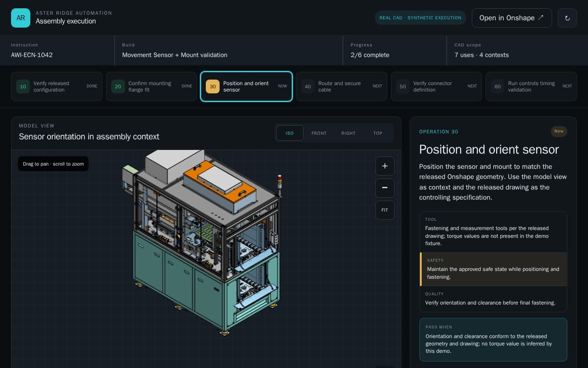Open step 40 Route and secure cable
Viewport: 588px width, 368px height.
tap(341, 86)
